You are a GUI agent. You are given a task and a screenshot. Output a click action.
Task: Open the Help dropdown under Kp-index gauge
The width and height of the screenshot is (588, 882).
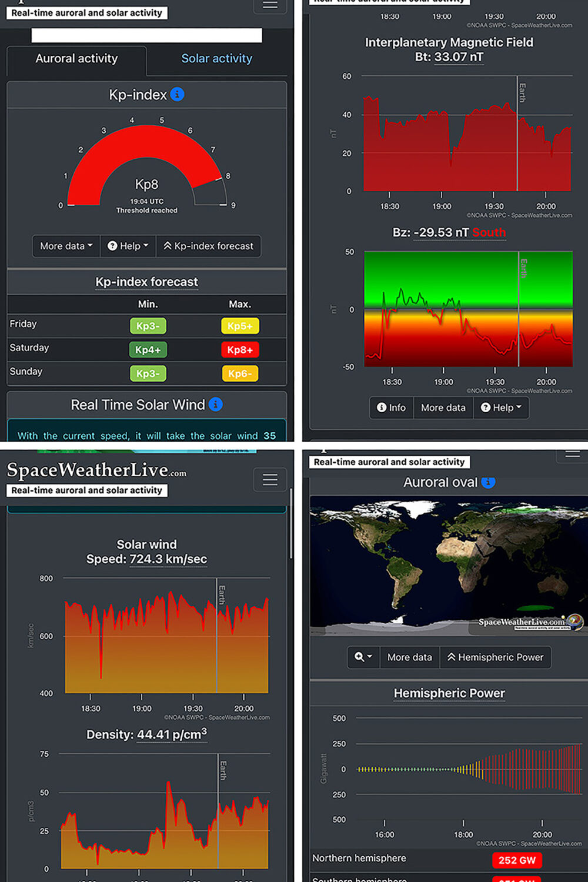coord(128,246)
